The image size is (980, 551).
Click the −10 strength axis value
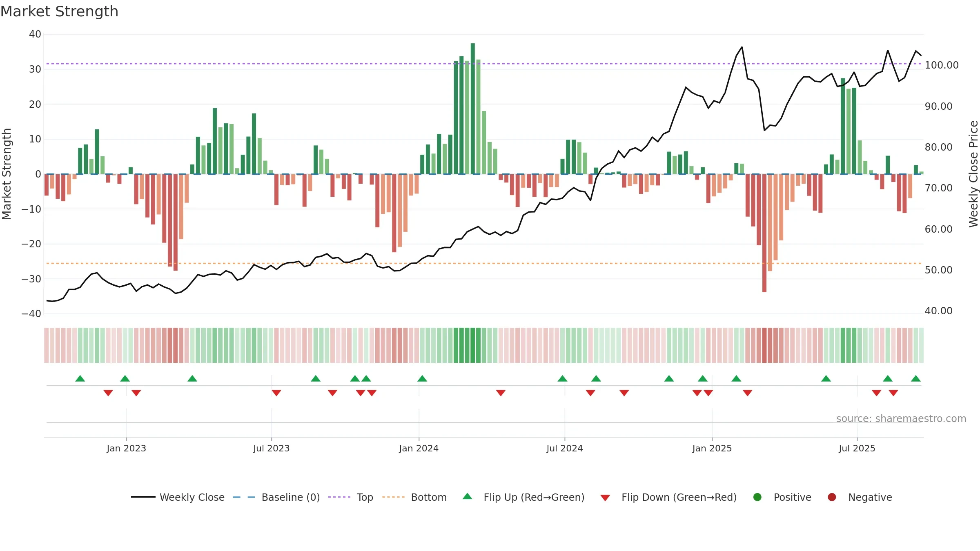[x=31, y=209]
